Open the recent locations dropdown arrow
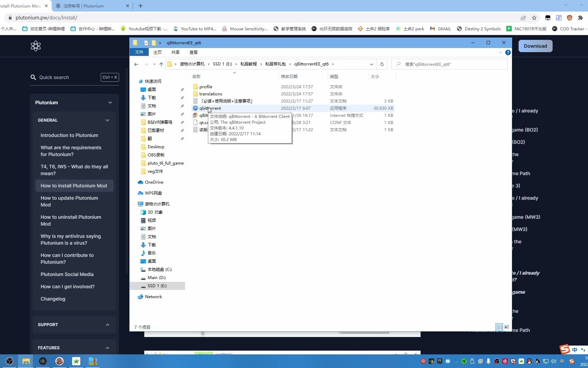This screenshot has width=588, height=368. tap(154, 64)
